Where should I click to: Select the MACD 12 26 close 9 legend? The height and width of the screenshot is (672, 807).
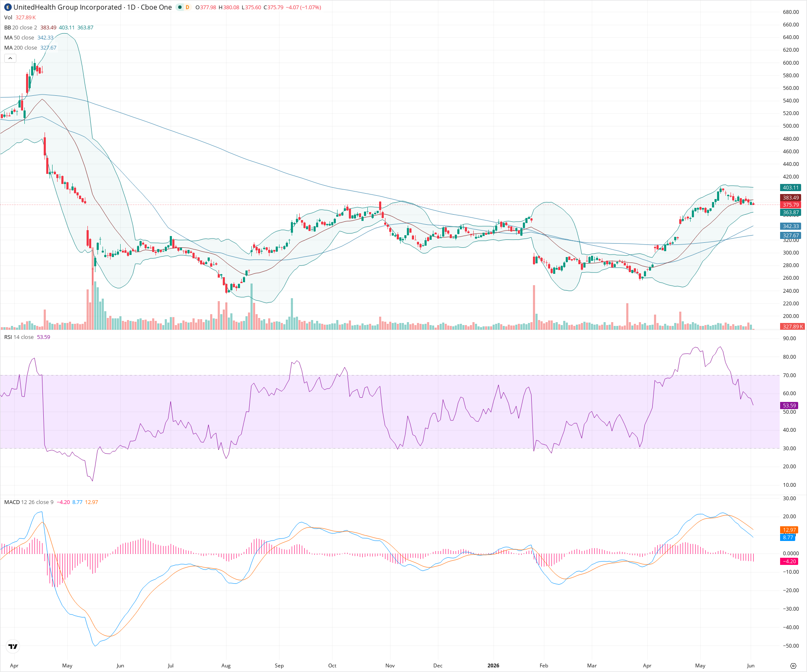click(x=29, y=502)
